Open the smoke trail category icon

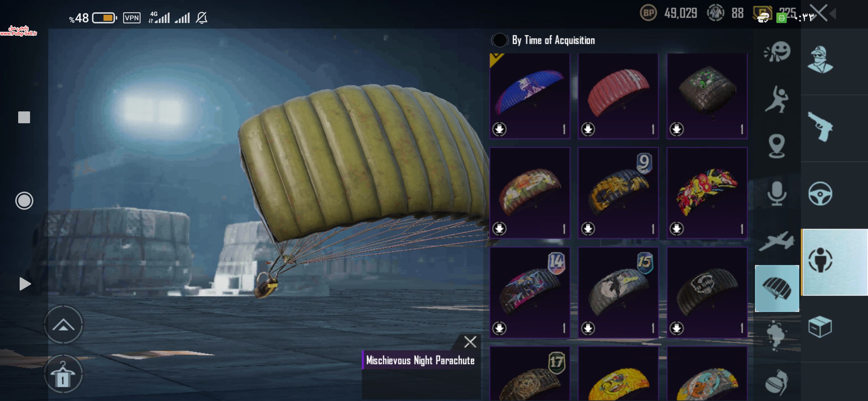[776, 335]
